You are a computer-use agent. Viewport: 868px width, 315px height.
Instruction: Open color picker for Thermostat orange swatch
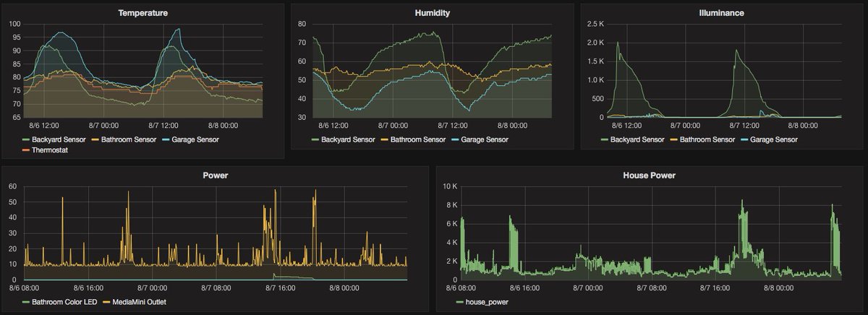pos(27,150)
